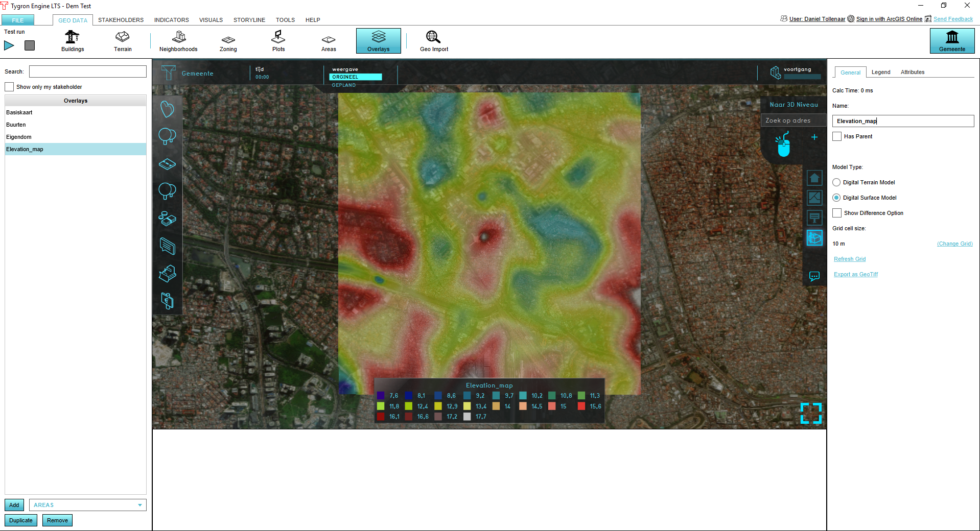
Task: Switch to the Legend tab
Action: [x=880, y=72]
